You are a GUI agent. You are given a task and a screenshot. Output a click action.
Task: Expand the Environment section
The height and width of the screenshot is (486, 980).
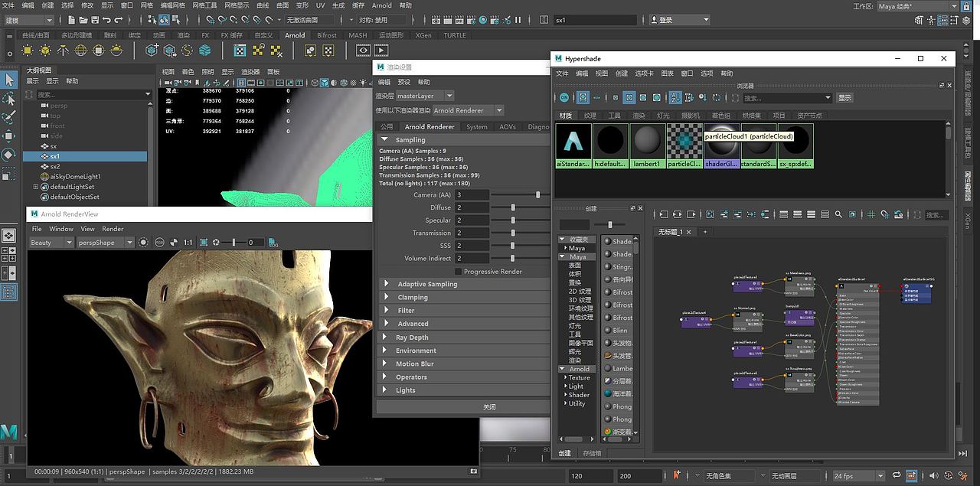pos(386,351)
